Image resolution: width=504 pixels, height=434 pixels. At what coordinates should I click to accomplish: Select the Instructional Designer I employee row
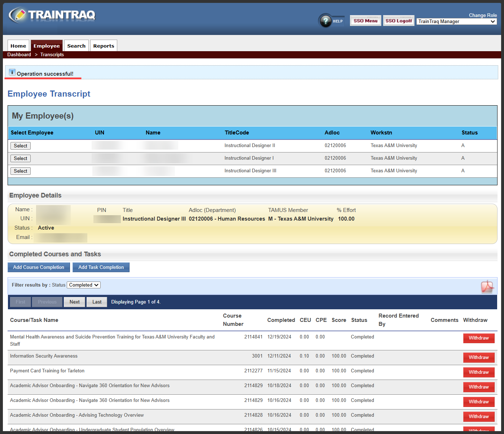[x=20, y=158]
